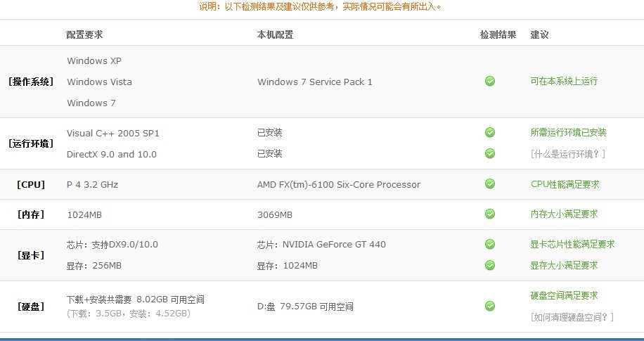Click the 1024MB memory requirement value
Screen dimensions: 644x341
coord(84,215)
